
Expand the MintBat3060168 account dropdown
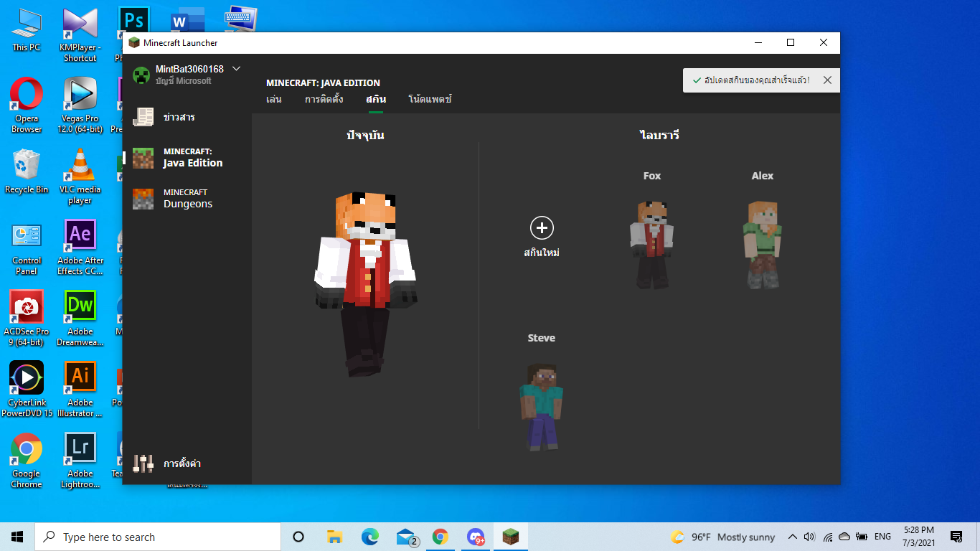[236, 69]
